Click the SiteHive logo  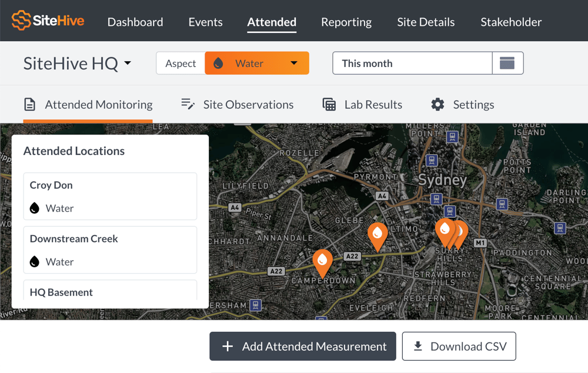[x=48, y=20]
